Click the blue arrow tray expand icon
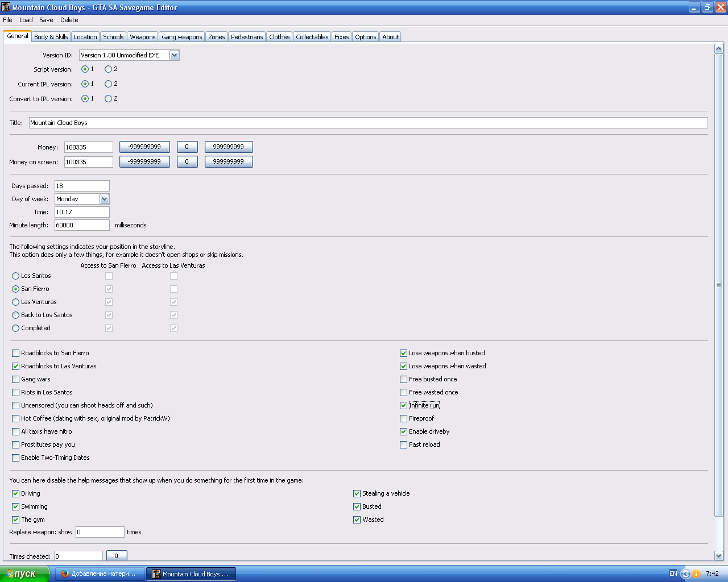This screenshot has height=582, width=728. (x=685, y=573)
